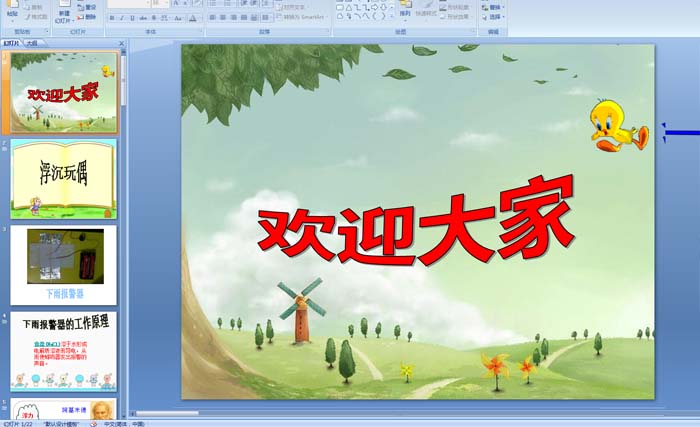The height and width of the screenshot is (427, 700).
Task: Click the design template name in status bar
Action: (62, 424)
